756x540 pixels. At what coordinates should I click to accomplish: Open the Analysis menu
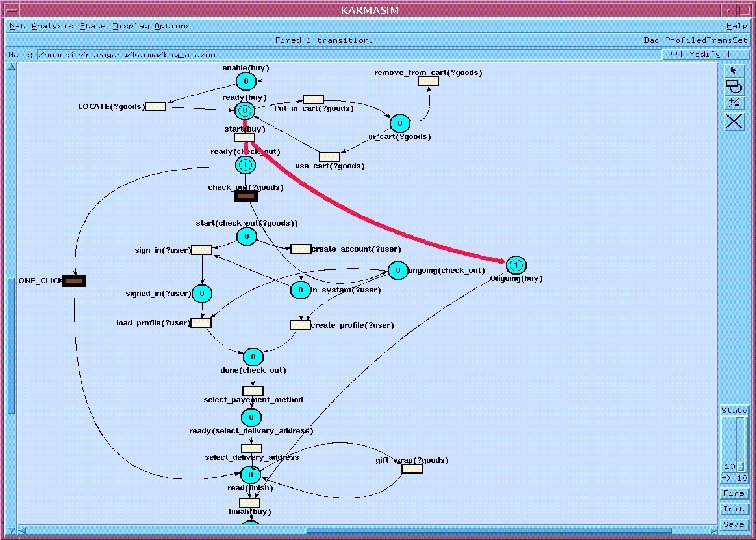tap(53, 26)
